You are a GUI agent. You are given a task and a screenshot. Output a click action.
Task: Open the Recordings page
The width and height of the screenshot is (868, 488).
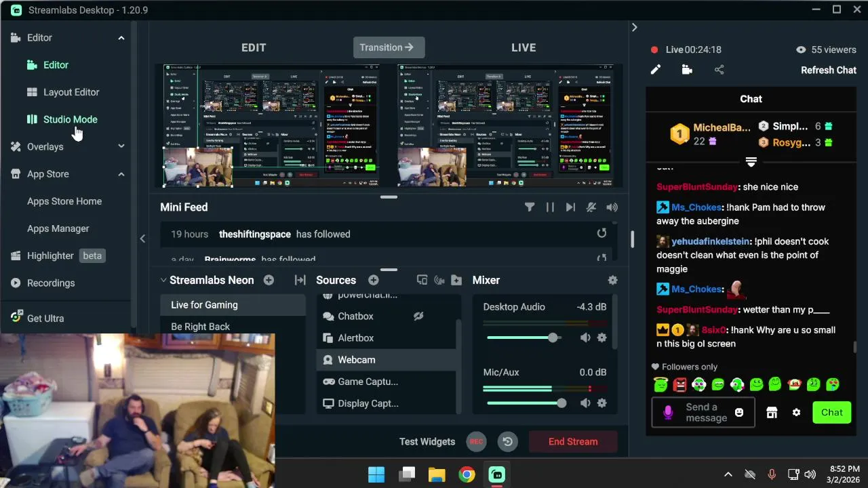51,283
